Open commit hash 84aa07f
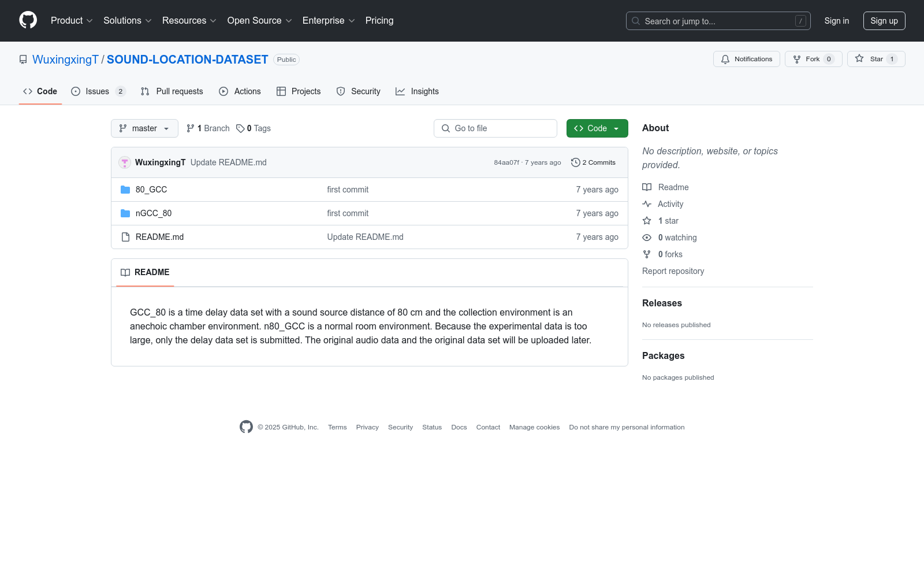This screenshot has height=578, width=924. click(x=506, y=162)
